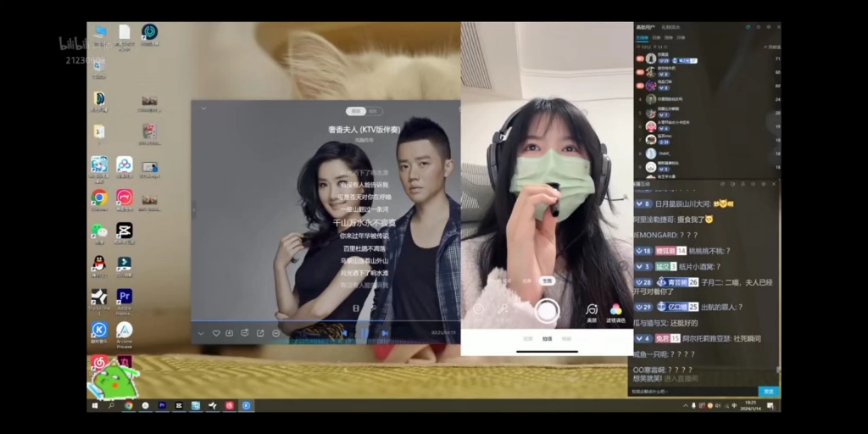Image resolution: width=868 pixels, height=434 pixels.
Task: Open the Studio One desktop icon
Action: click(x=100, y=301)
